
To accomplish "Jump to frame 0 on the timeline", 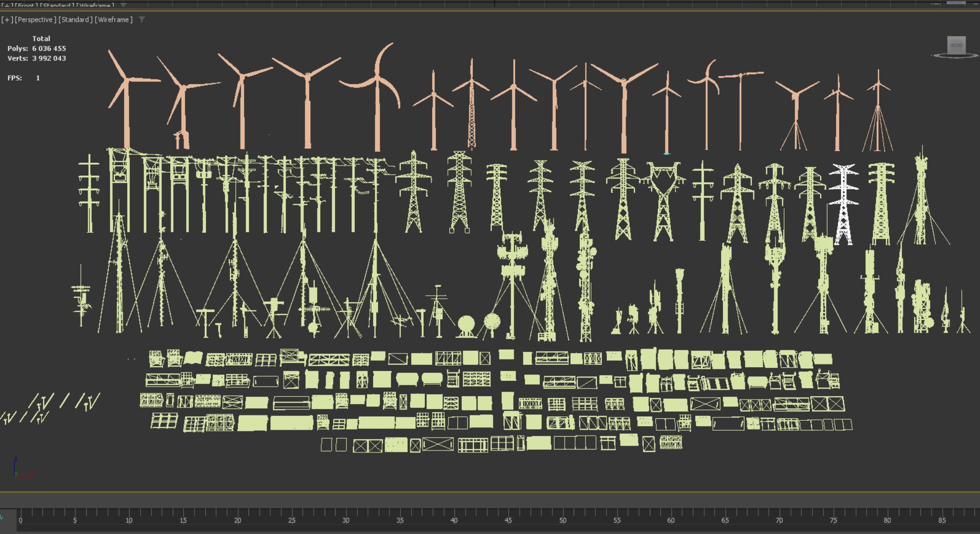I will click(x=20, y=520).
